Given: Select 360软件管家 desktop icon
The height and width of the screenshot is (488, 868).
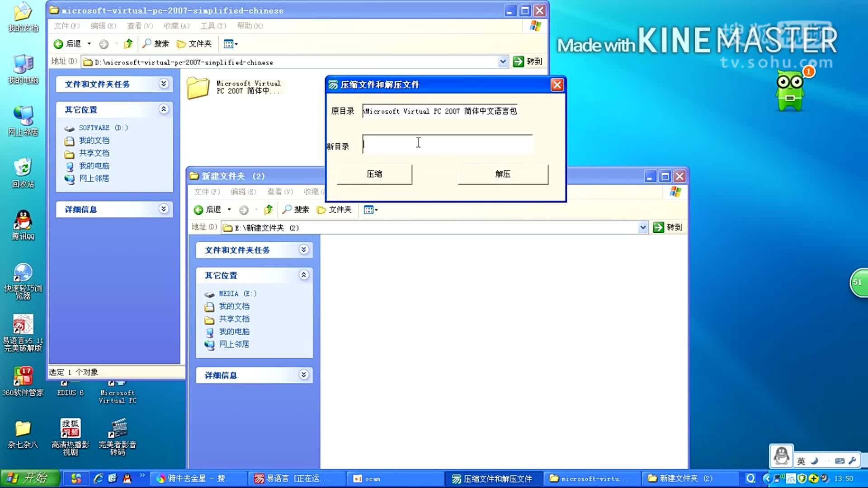Looking at the screenshot, I should (x=23, y=382).
